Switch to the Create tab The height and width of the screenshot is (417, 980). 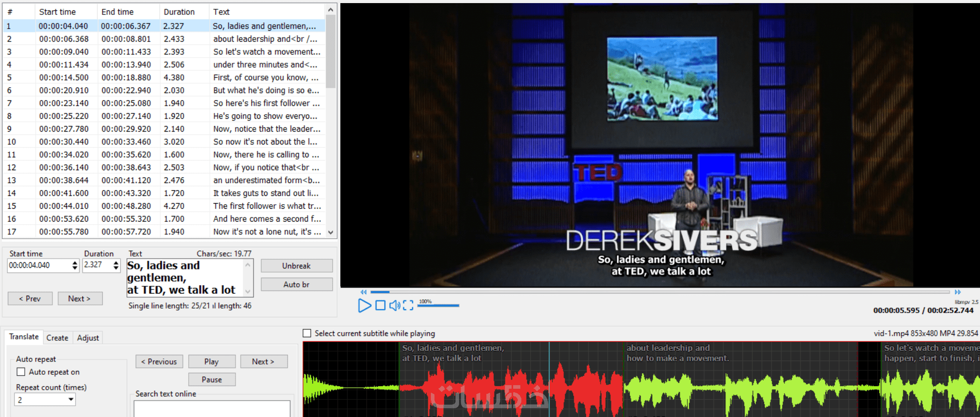pyautogui.click(x=57, y=338)
